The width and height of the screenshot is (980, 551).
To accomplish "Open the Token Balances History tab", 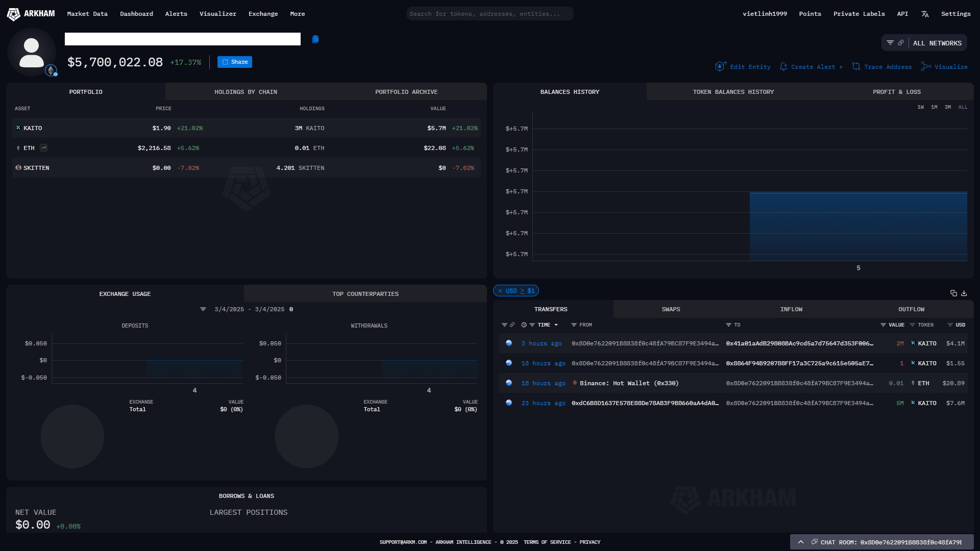I will pos(733,92).
